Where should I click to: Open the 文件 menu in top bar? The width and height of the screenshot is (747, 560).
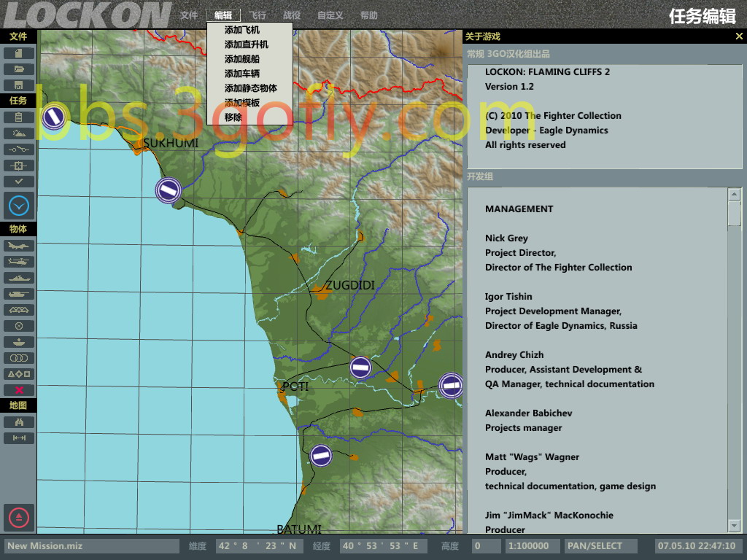[189, 15]
